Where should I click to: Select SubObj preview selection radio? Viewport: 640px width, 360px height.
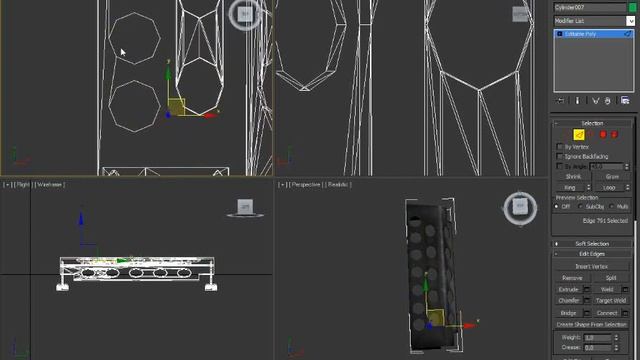click(x=580, y=207)
